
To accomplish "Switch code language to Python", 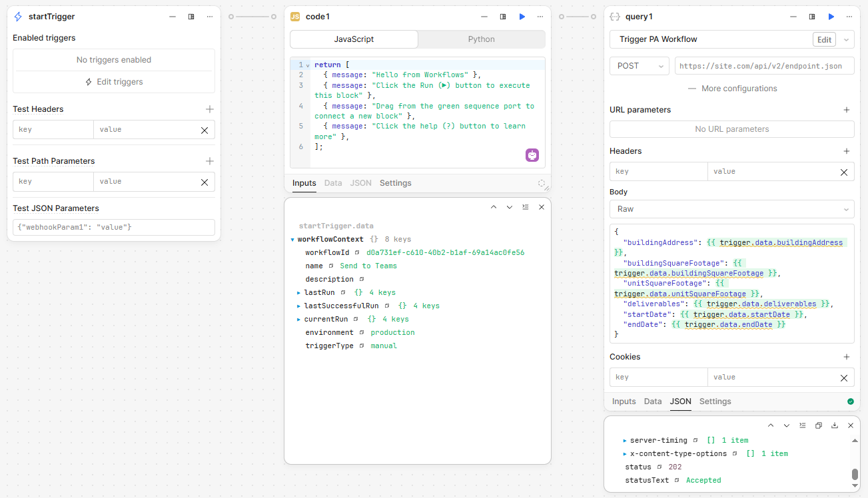I will [x=481, y=39].
